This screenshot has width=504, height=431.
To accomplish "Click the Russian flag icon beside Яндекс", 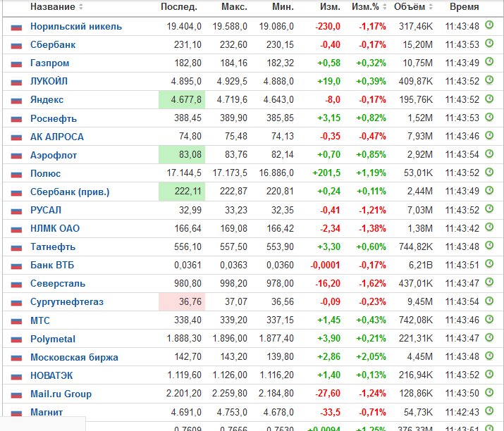I will [x=16, y=100].
